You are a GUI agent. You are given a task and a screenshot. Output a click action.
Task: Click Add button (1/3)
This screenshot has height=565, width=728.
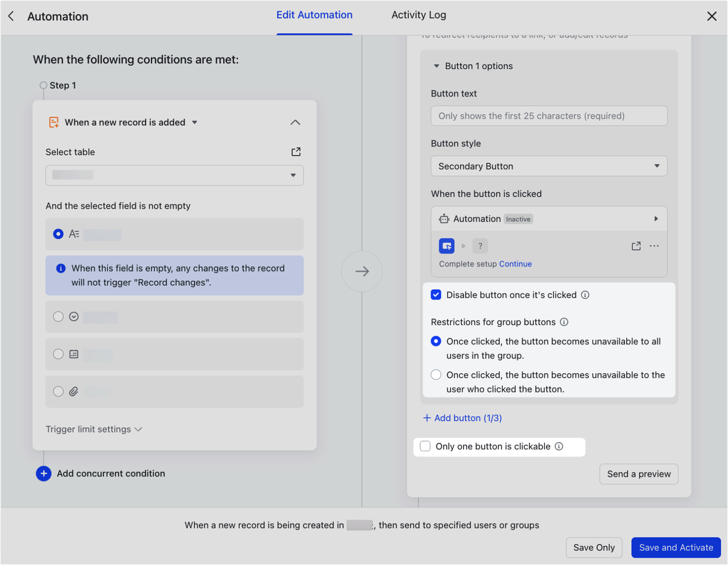462,418
